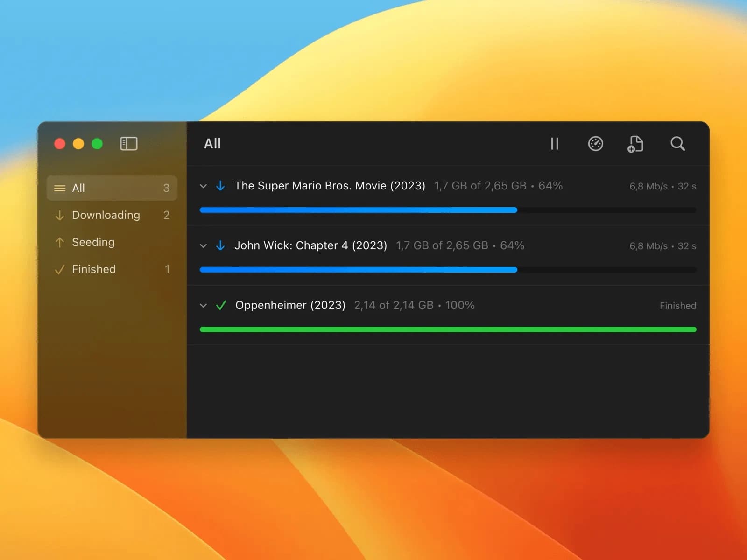This screenshot has height=560, width=747.
Task: Collapse the Oppenheimer torrent details
Action: coord(203,305)
